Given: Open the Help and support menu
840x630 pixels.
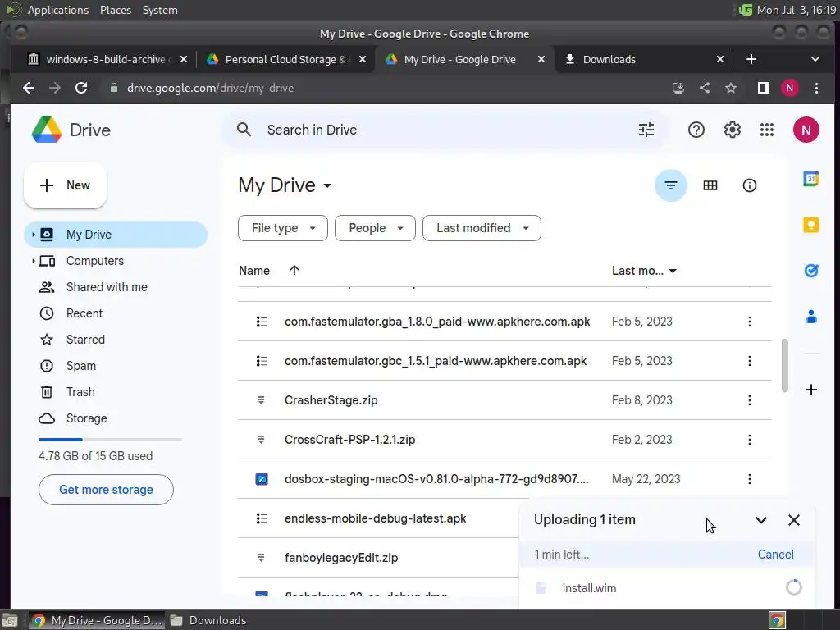Looking at the screenshot, I should pos(696,130).
